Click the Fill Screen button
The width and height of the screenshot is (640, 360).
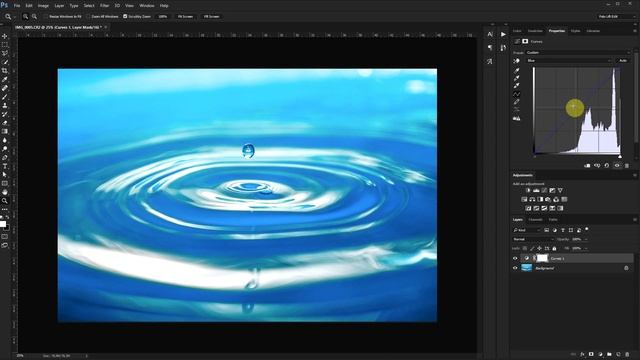[x=211, y=17]
